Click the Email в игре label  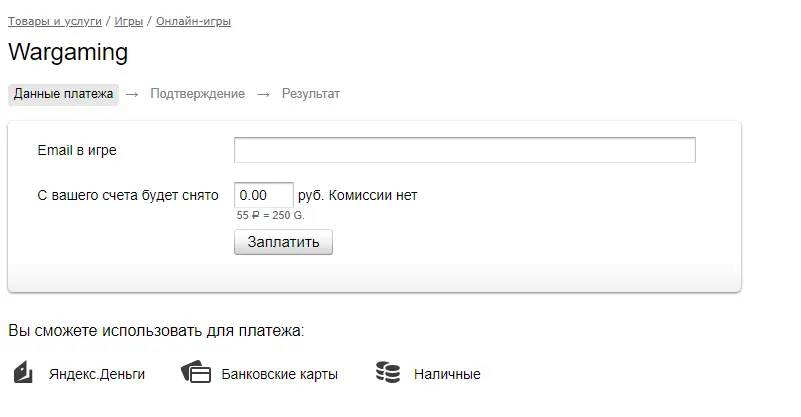point(77,150)
